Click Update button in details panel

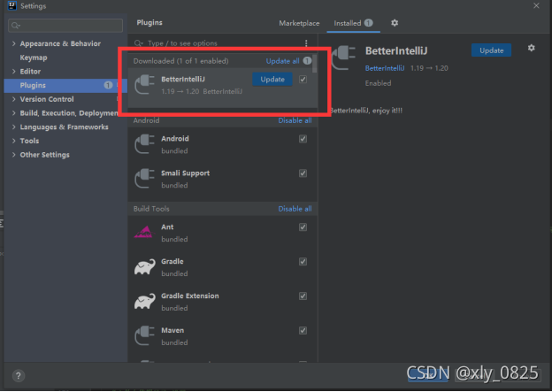[492, 50]
